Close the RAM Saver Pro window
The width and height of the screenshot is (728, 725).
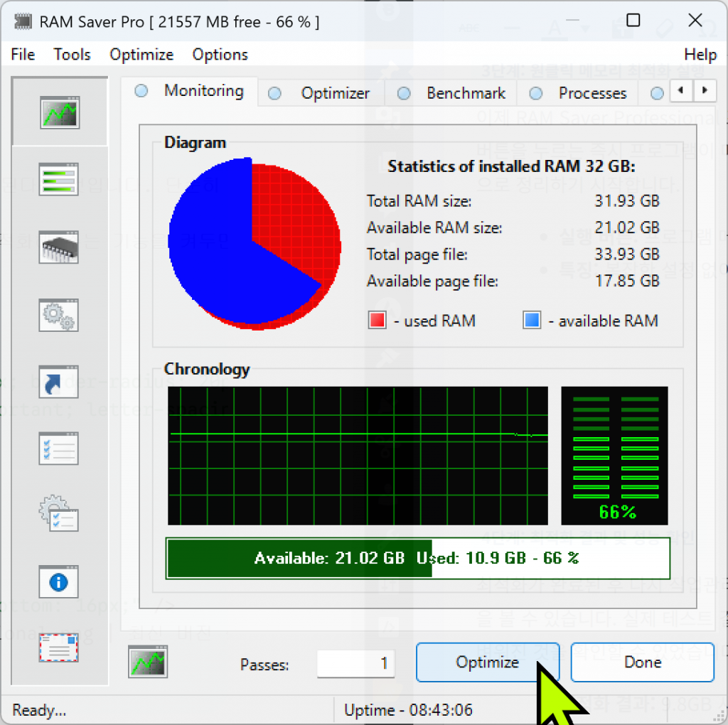(x=695, y=21)
